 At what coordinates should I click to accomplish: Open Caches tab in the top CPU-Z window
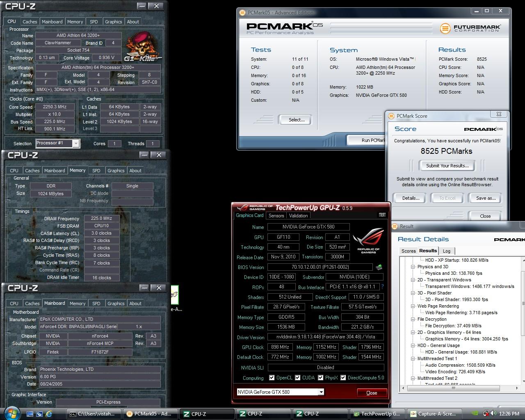(30, 22)
